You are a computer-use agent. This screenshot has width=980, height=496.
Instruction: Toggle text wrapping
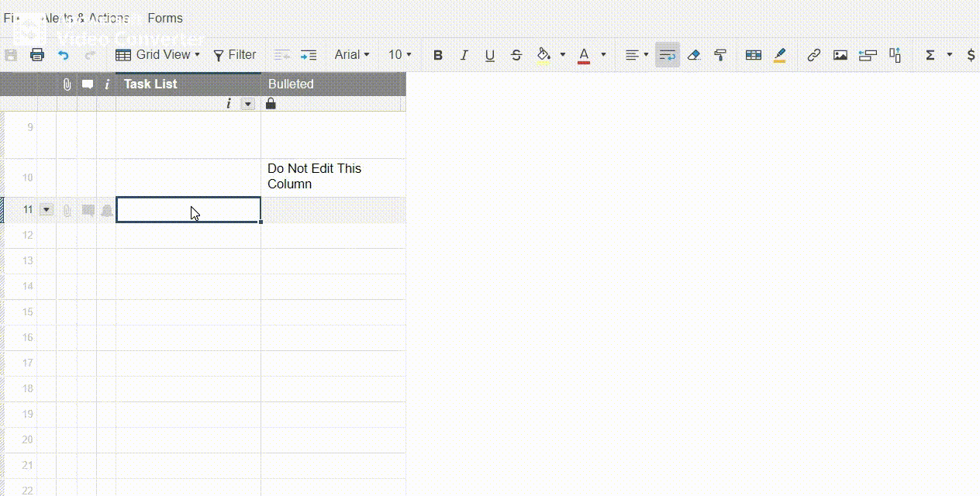click(667, 54)
